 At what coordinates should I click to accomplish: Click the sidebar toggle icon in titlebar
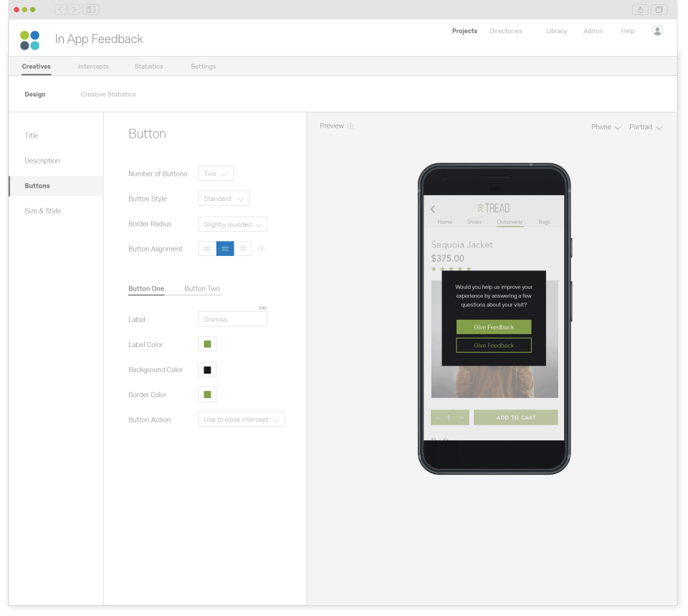[x=90, y=9]
